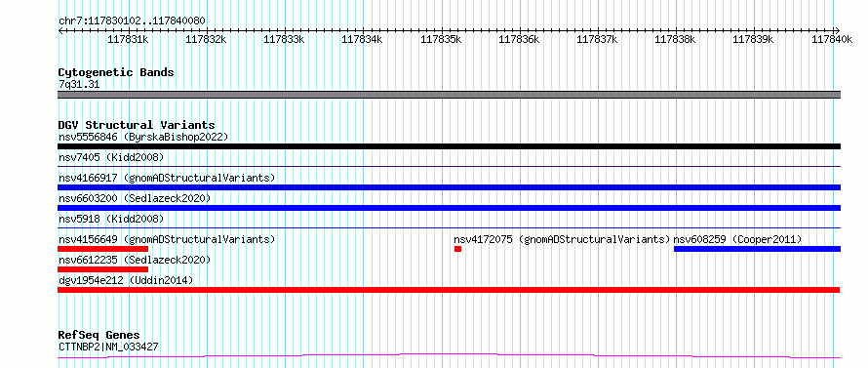Click the DGV Structural Variants track title

pos(137,125)
